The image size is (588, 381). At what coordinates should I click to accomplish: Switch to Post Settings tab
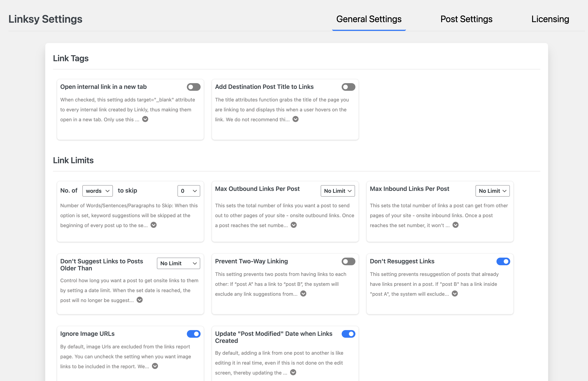pos(466,19)
